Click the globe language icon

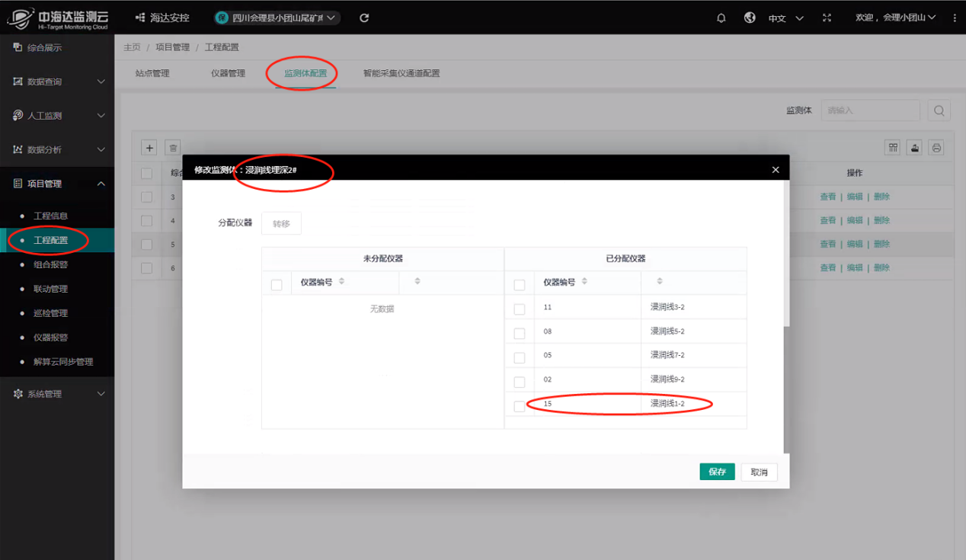750,18
